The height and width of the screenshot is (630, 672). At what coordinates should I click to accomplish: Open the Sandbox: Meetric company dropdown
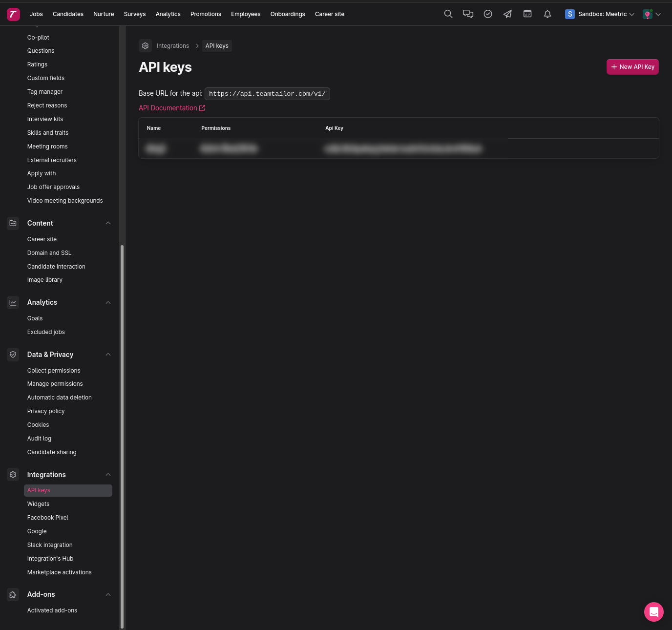(x=600, y=14)
